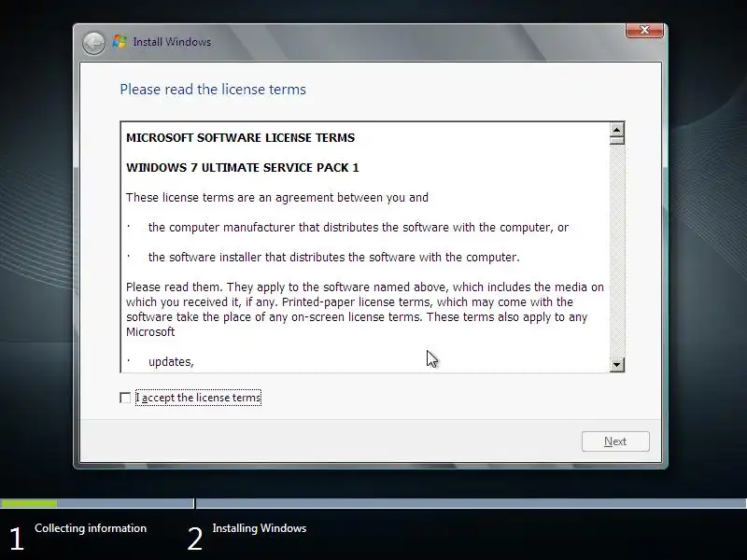Close the Install Windows dialog

coord(644,30)
